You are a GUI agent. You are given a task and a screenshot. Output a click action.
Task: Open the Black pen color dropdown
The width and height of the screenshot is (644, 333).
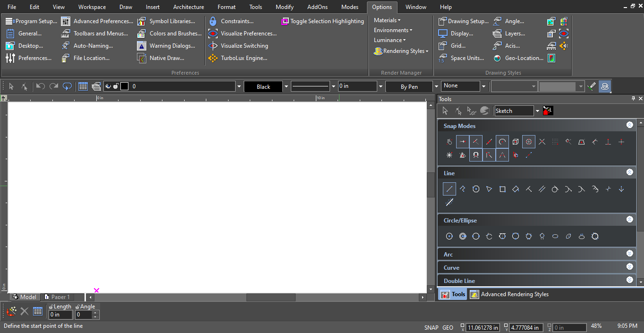287,87
